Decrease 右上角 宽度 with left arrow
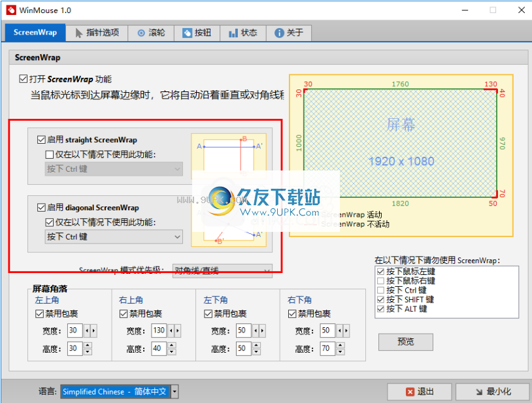532x403 pixels. 171,330
